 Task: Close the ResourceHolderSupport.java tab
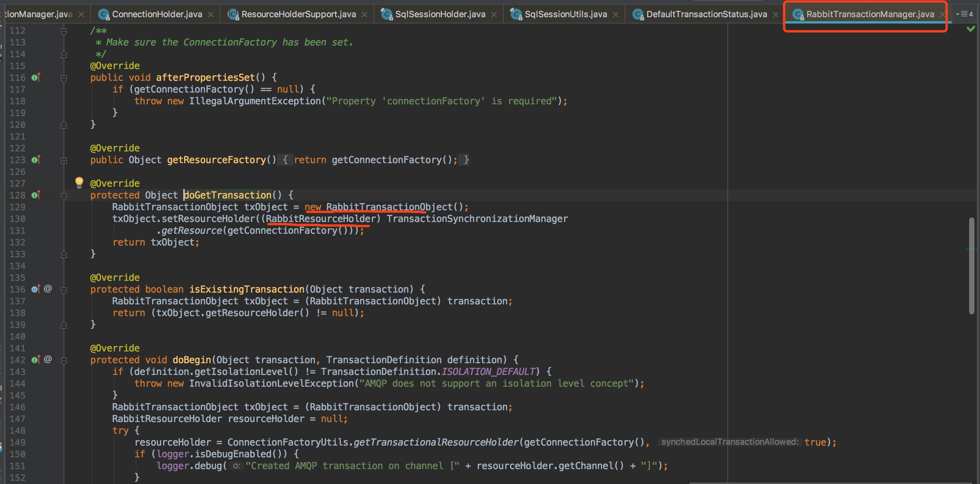364,15
